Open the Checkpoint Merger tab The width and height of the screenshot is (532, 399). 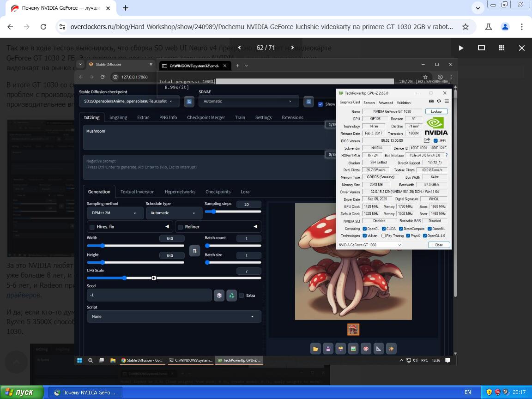point(206,117)
